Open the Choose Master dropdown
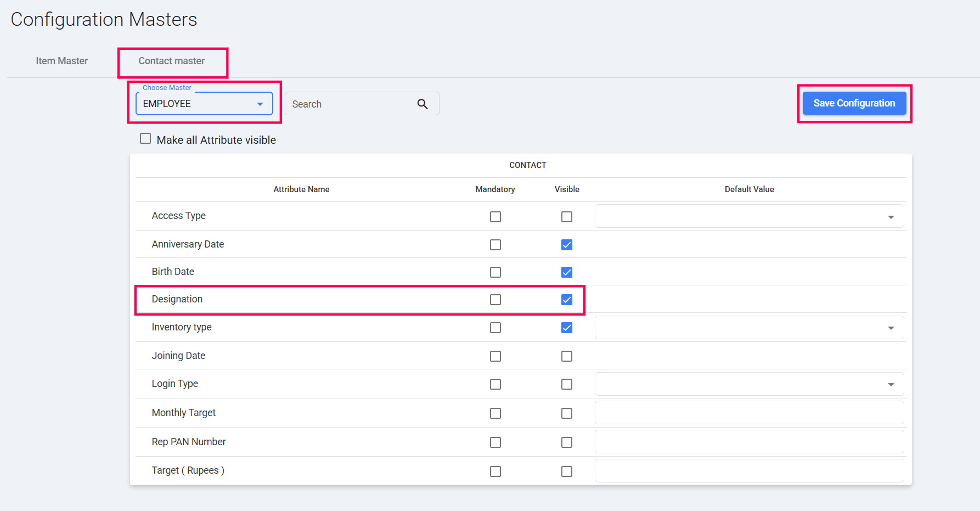This screenshot has width=980, height=511. pyautogui.click(x=204, y=104)
